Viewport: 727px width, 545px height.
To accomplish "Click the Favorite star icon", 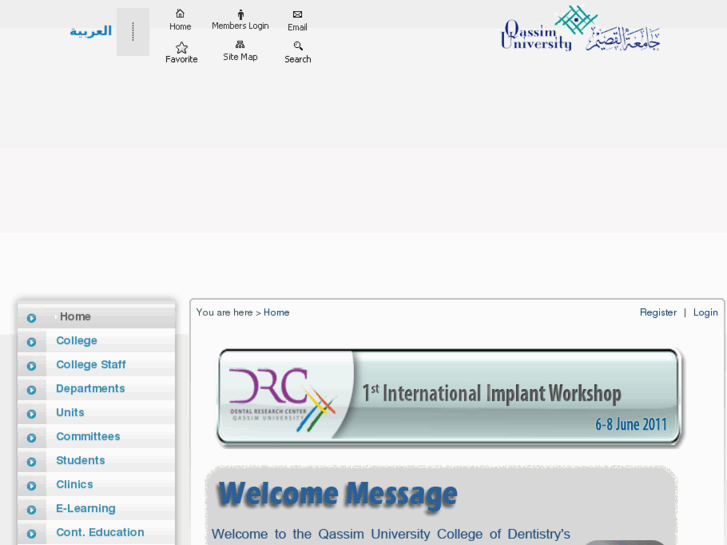I will 181,47.
